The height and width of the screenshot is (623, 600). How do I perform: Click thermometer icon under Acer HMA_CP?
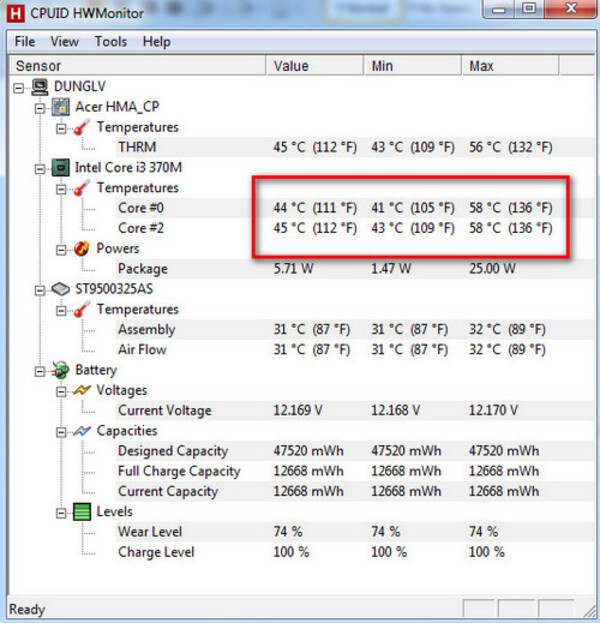click(x=82, y=128)
